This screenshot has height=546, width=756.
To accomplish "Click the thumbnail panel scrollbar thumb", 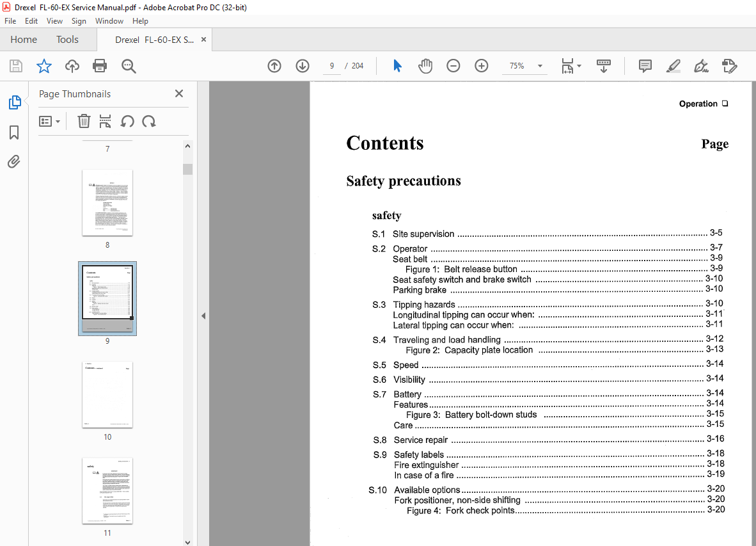I will (x=187, y=169).
